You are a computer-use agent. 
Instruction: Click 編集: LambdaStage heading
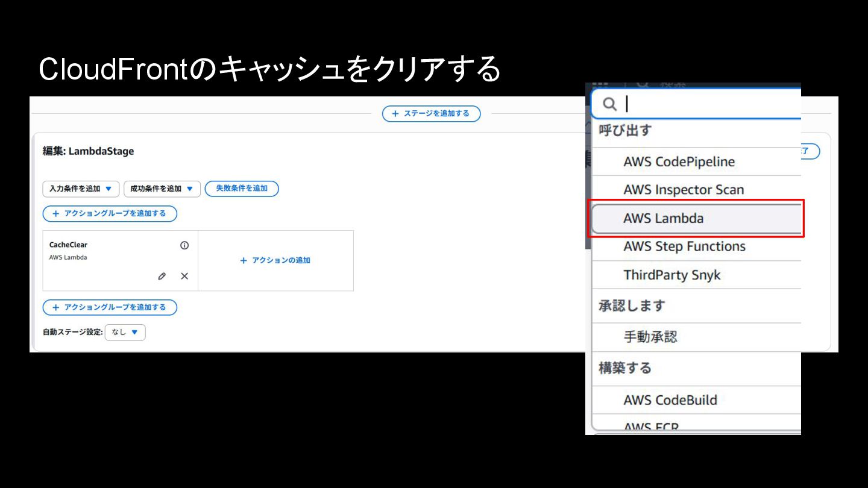[88, 151]
